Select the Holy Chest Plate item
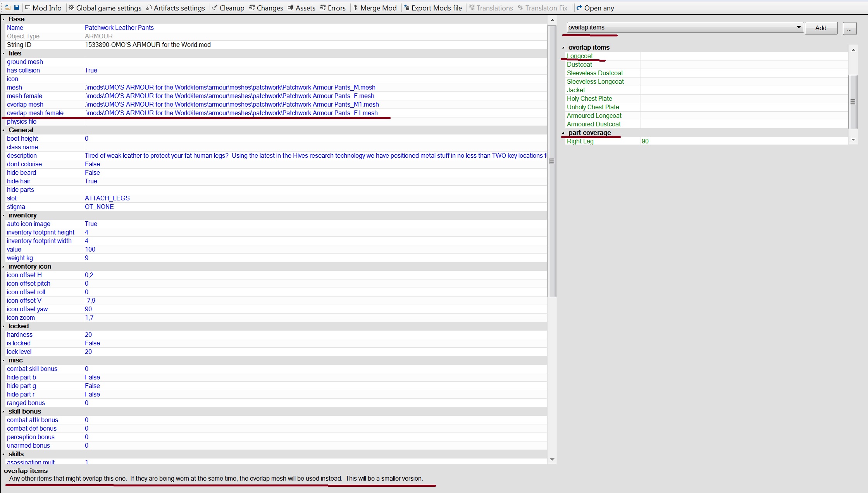This screenshot has width=868, height=493. (x=589, y=98)
